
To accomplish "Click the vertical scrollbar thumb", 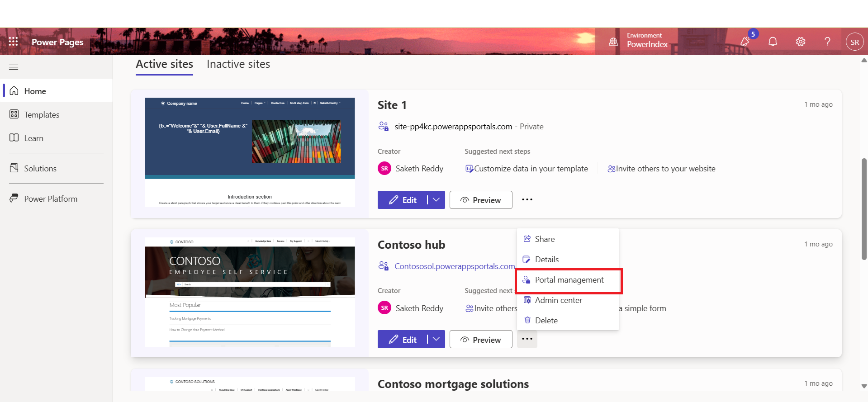I will pos(864,208).
